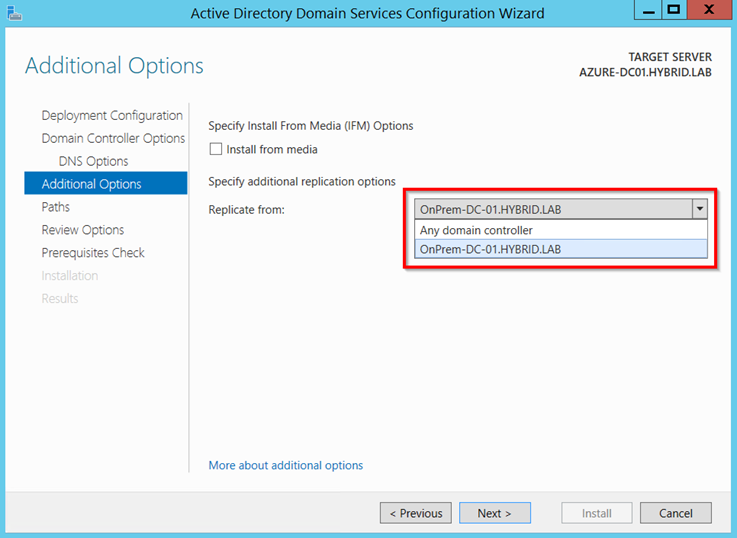Click the Replicate from label text
The width and height of the screenshot is (737, 538).
tap(247, 210)
